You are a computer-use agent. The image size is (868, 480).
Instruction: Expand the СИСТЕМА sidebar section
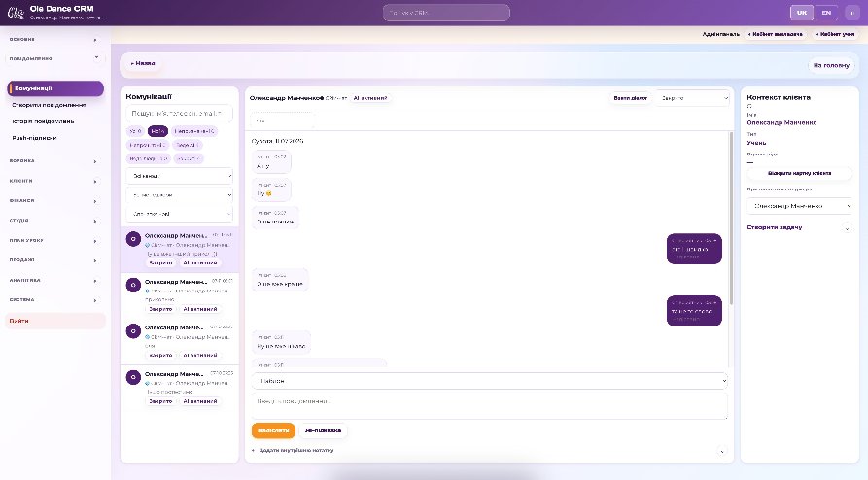(53, 300)
